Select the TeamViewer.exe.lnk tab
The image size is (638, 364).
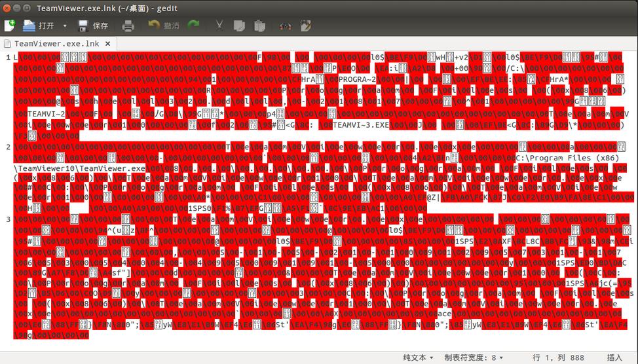click(x=56, y=43)
